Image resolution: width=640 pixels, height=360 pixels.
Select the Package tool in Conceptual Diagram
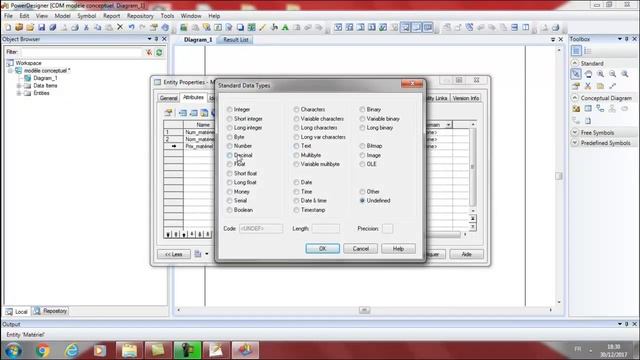pos(576,109)
